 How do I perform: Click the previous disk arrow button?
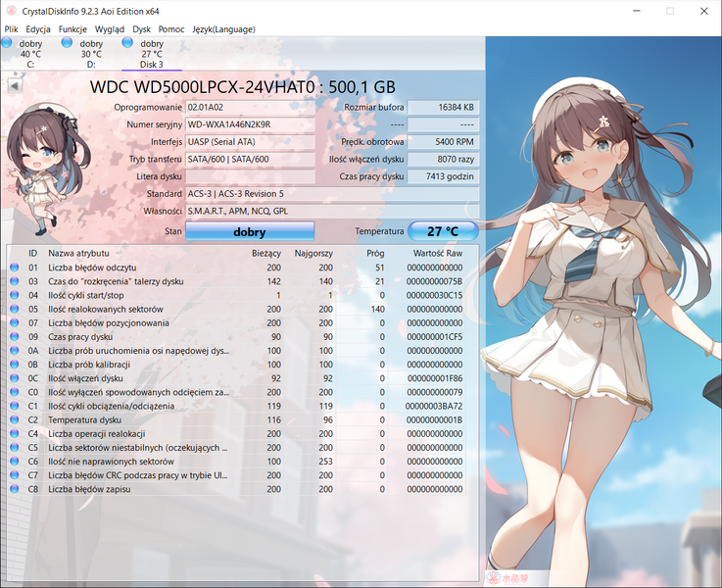15,85
